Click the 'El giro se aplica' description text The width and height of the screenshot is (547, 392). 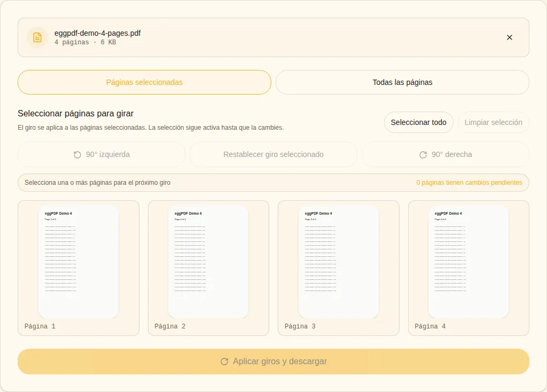(151, 128)
